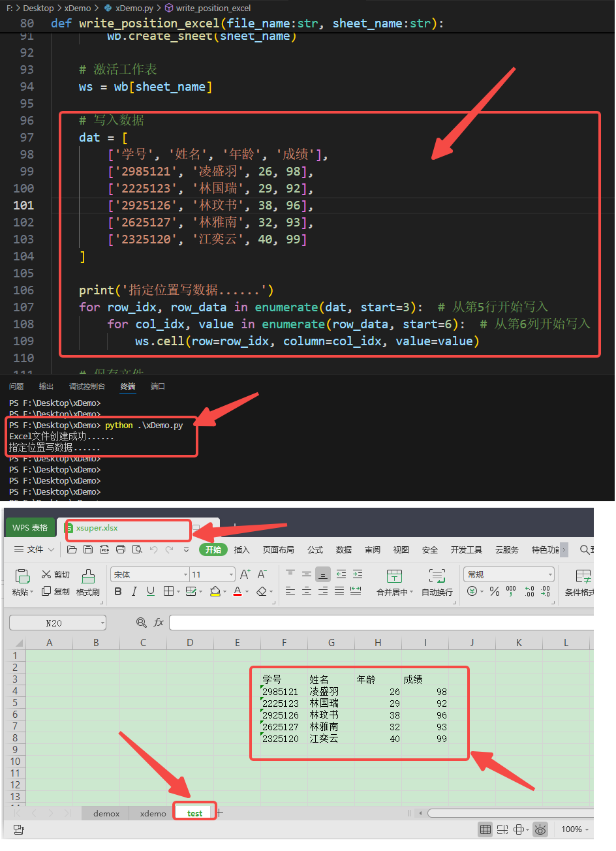Viewport: 616px width, 851px height.
Task: Click column header F in spreadsheet
Action: coord(284,643)
